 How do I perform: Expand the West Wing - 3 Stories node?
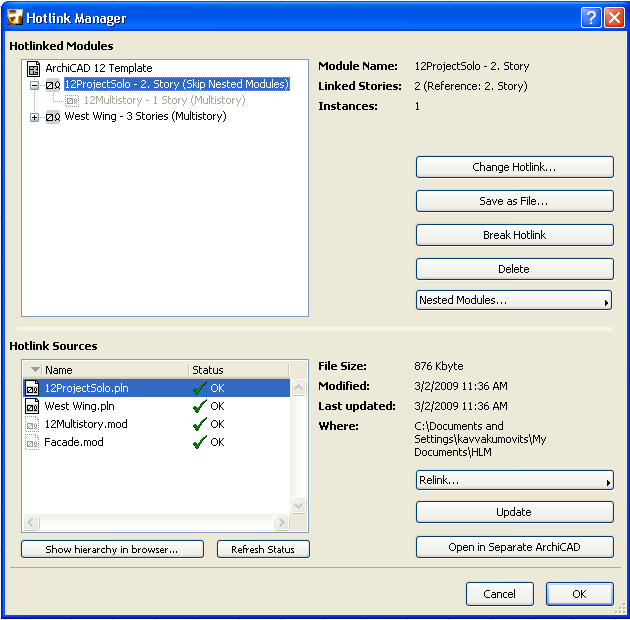35,117
